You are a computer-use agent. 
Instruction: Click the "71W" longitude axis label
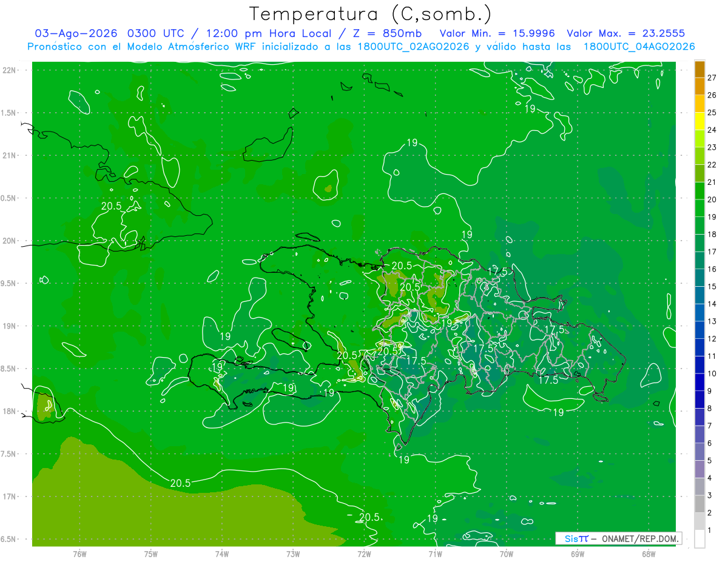coord(434,554)
